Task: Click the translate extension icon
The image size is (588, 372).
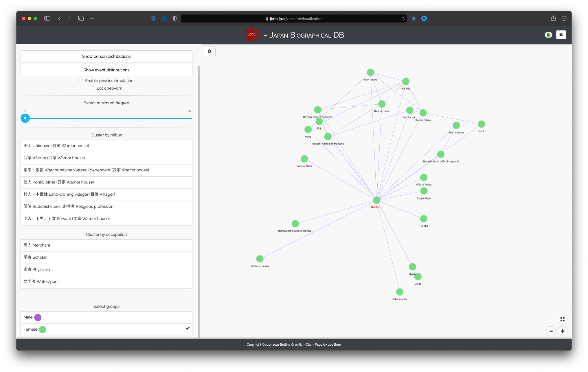Action: click(424, 18)
